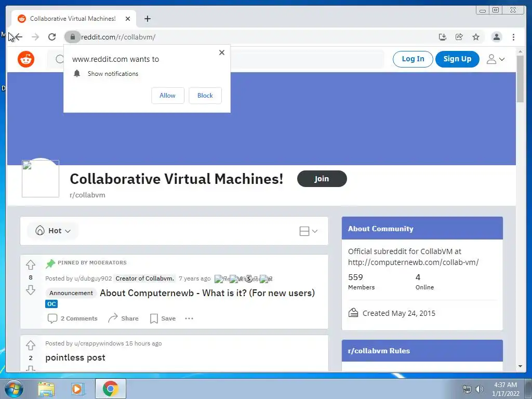The width and height of the screenshot is (532, 399).
Task: Open the Chrome profile avatar icon
Action: point(496,37)
